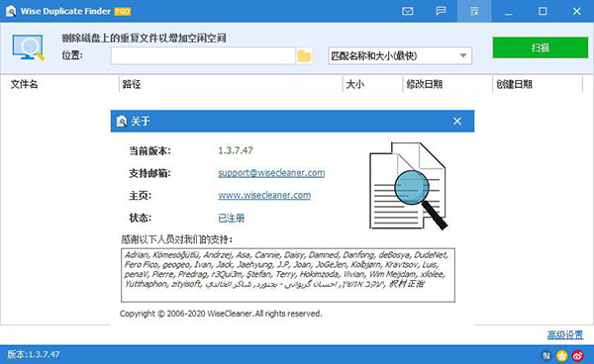The height and width of the screenshot is (364, 594).
Task: Open the 匹配名称和大小(最快) match mode dropdown
Action: coord(400,56)
